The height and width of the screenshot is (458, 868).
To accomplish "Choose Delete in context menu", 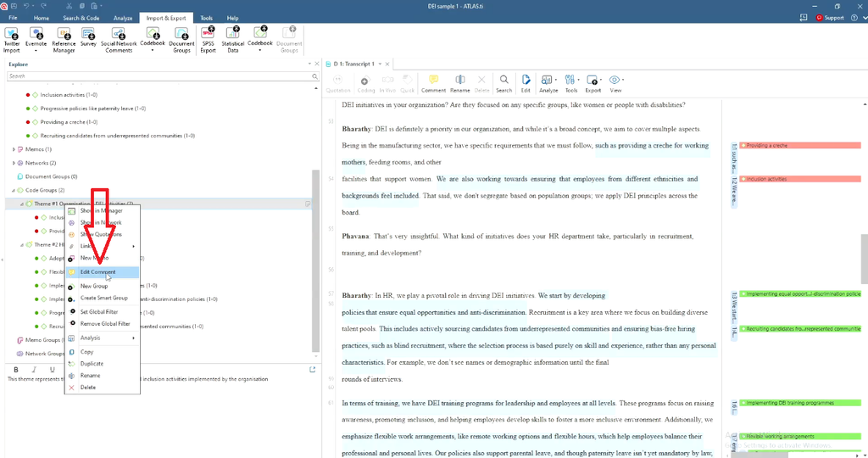I will click(103, 388).
